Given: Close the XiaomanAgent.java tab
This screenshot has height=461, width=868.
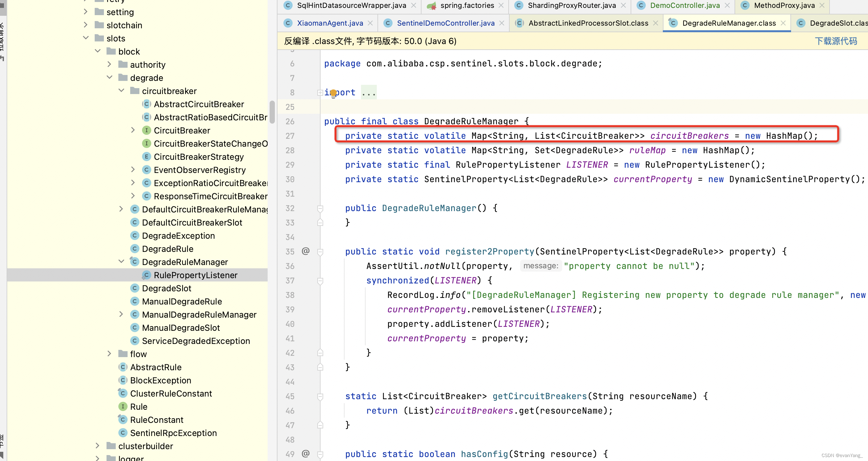Looking at the screenshot, I should point(370,23).
